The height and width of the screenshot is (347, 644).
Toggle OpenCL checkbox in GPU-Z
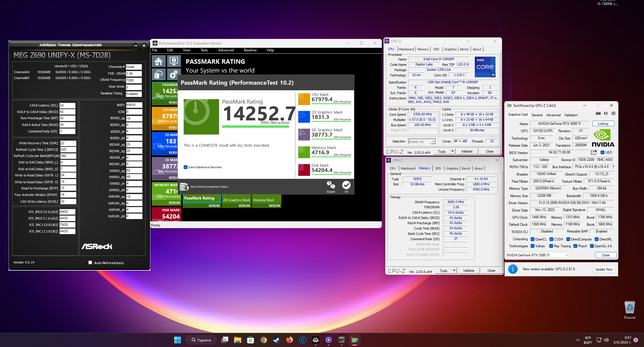click(532, 239)
